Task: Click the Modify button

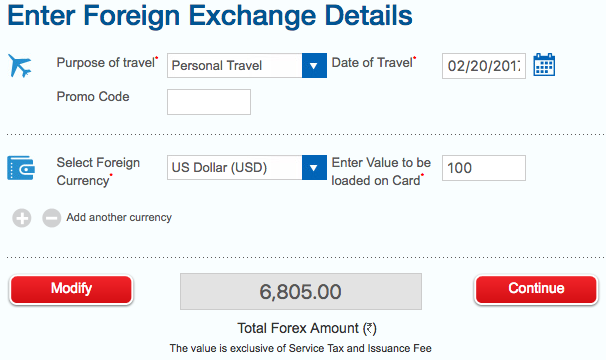Action: pyautogui.click(x=71, y=289)
